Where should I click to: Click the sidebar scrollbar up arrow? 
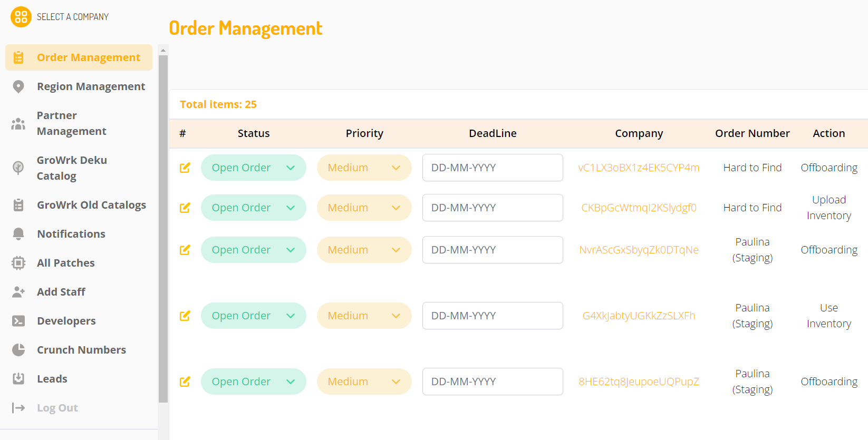[x=163, y=51]
